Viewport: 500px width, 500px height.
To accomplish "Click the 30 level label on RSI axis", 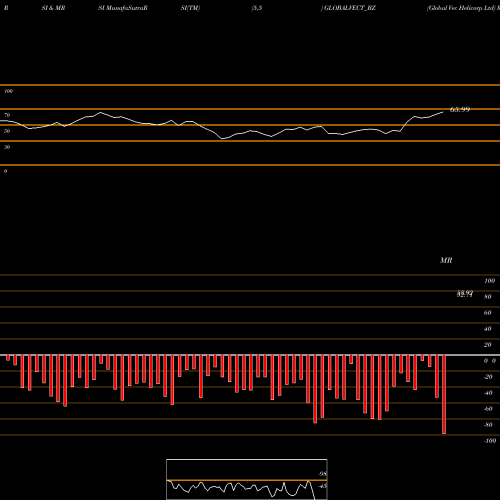I will pos(7,147).
